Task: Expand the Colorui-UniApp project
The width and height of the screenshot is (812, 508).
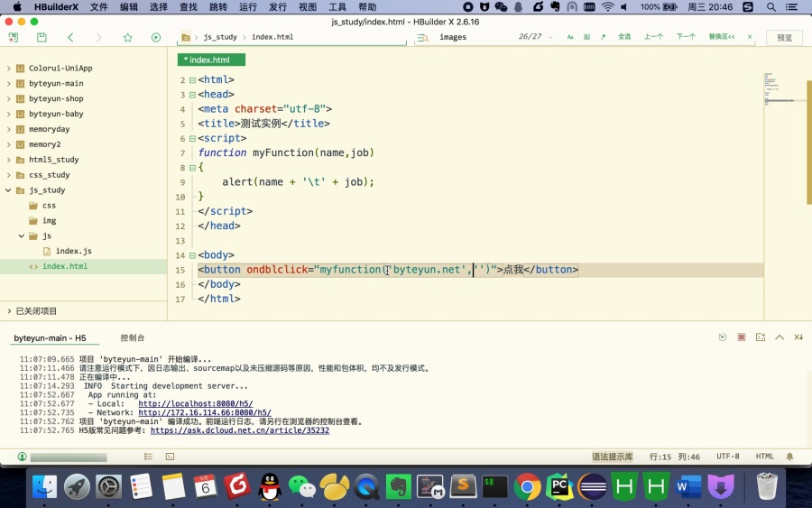Action: [x=9, y=69]
